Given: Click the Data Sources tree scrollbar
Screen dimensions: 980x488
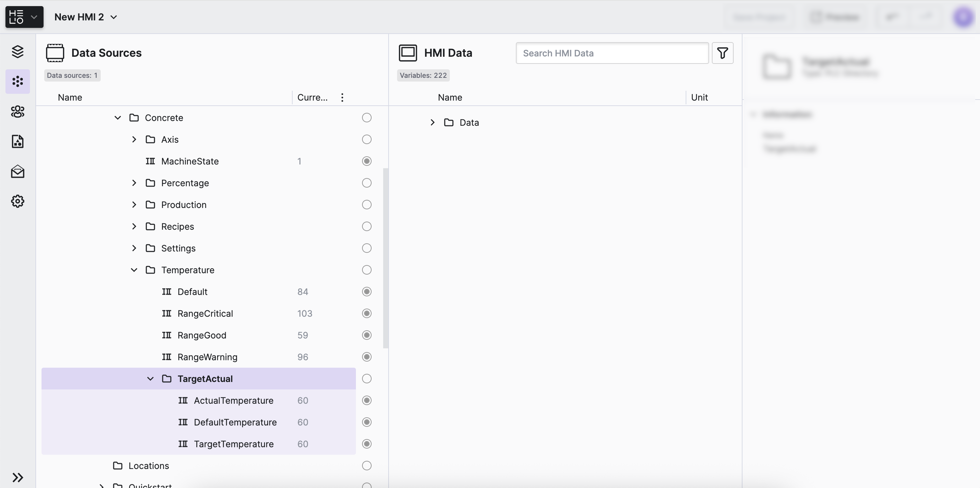Looking at the screenshot, I should [x=386, y=258].
